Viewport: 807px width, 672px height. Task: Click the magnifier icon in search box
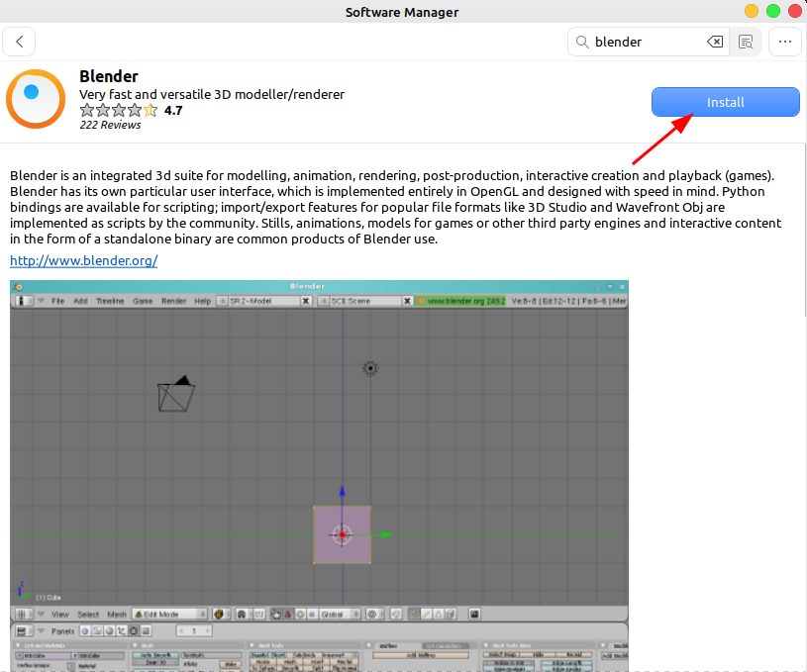582,42
